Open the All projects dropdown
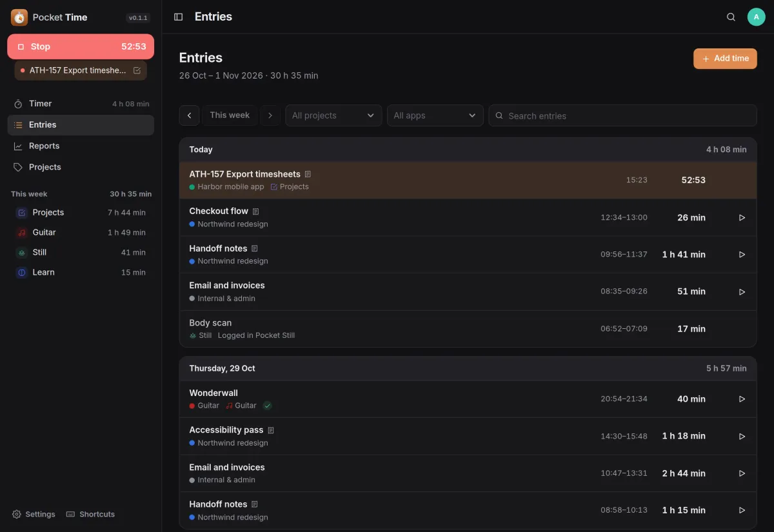This screenshot has height=532, width=774. pyautogui.click(x=333, y=115)
